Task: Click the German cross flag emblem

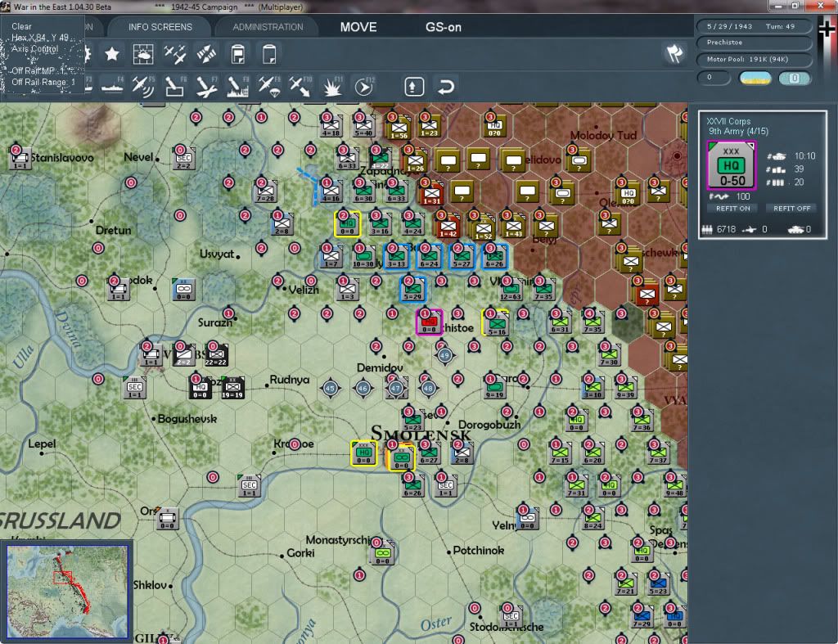Action: pyautogui.click(x=827, y=29)
